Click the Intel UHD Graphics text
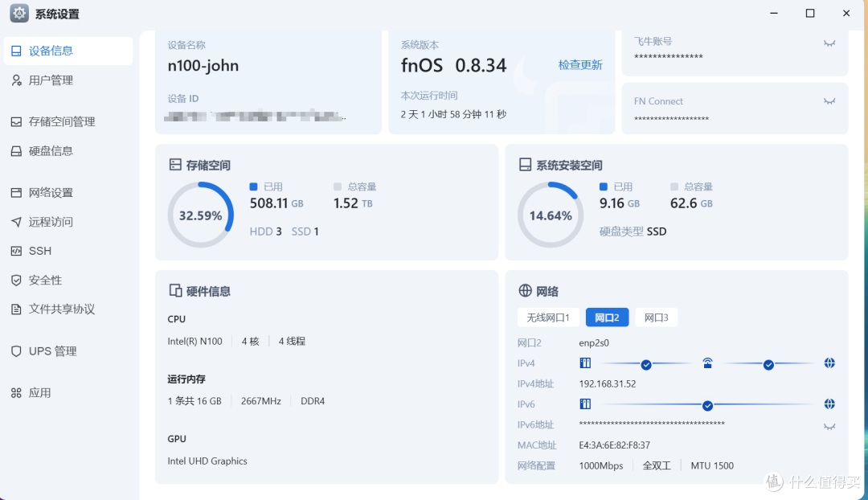This screenshot has width=868, height=500. point(207,461)
